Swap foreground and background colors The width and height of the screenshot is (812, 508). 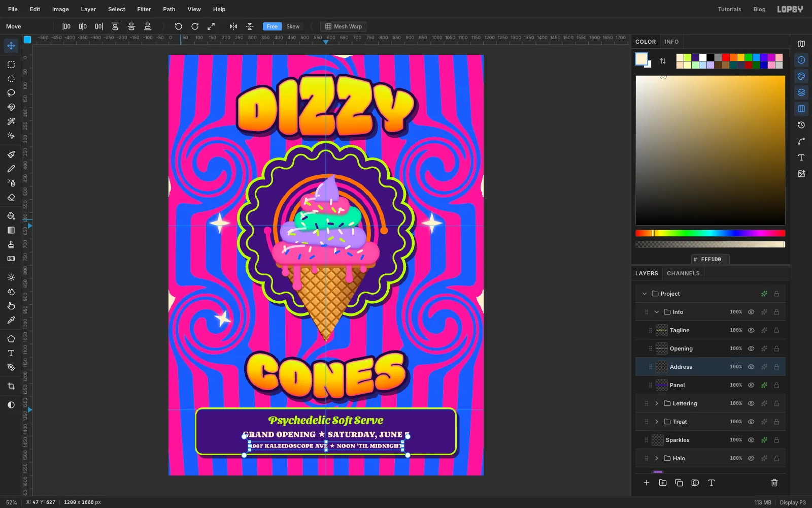point(663,61)
